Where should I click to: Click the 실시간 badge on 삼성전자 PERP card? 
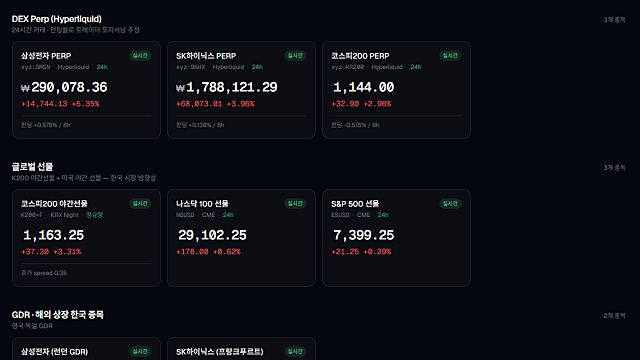click(x=140, y=56)
